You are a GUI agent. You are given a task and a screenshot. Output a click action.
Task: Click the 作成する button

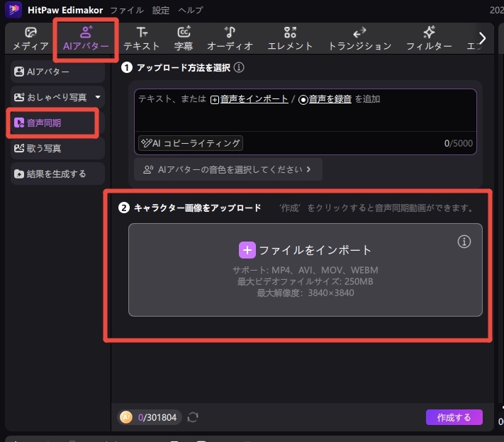tap(454, 417)
